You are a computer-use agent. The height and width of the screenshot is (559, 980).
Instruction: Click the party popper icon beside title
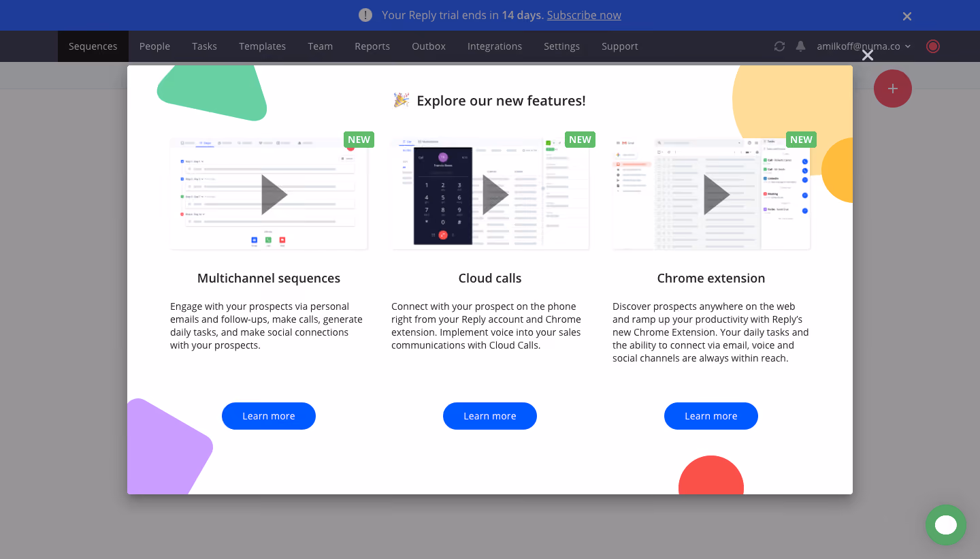click(402, 101)
